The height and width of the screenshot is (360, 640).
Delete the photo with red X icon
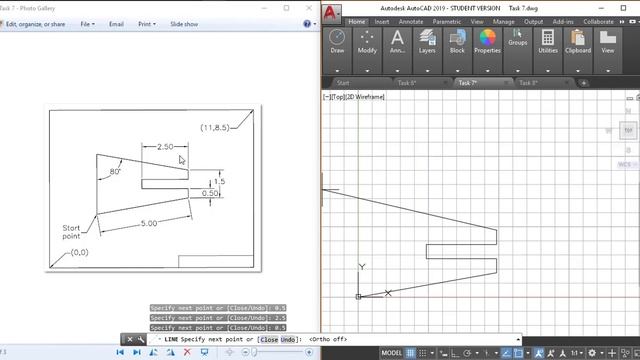(x=187, y=352)
